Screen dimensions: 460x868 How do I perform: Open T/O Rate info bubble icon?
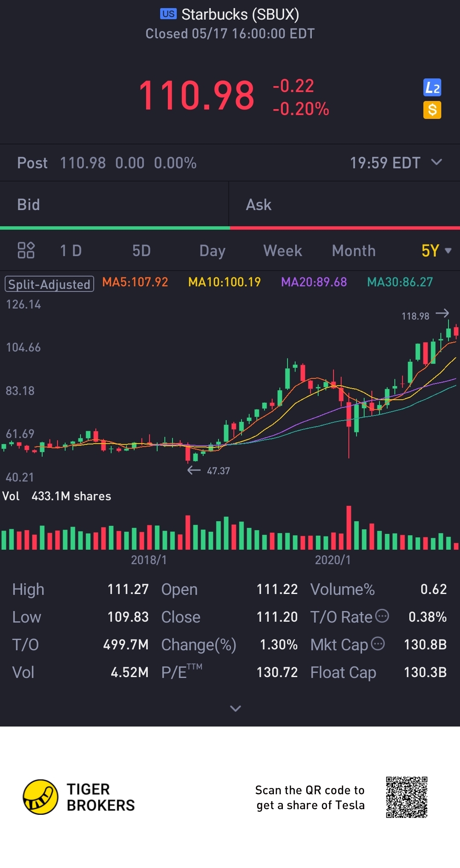coord(382,616)
